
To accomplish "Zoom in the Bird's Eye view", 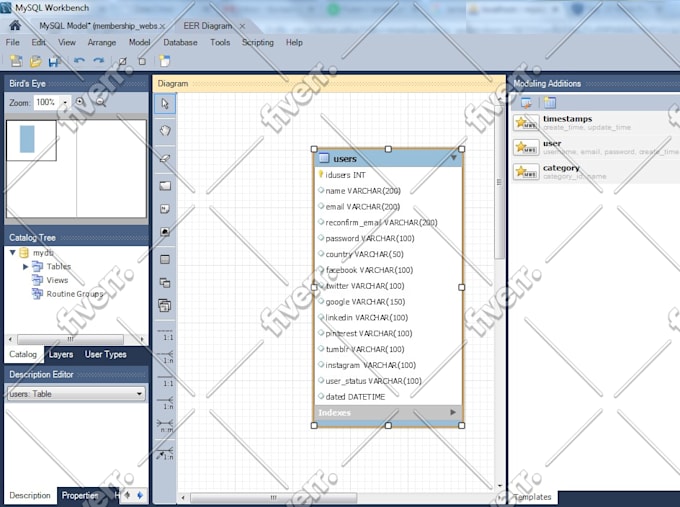I will coord(80,102).
